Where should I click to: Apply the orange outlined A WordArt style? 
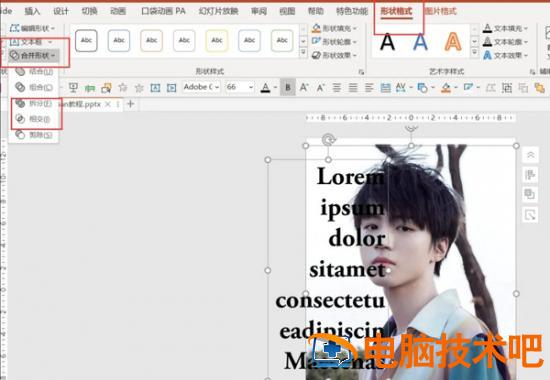coord(453,42)
